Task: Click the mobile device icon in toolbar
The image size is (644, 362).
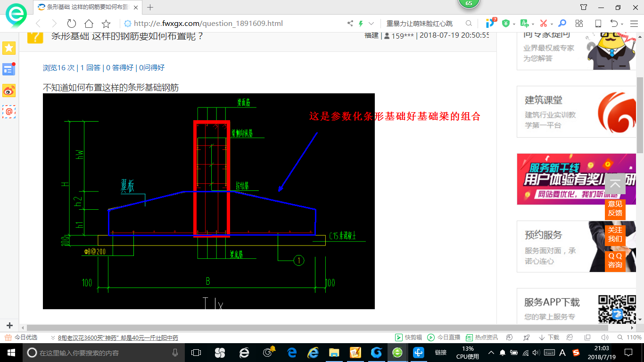Action: point(598,23)
